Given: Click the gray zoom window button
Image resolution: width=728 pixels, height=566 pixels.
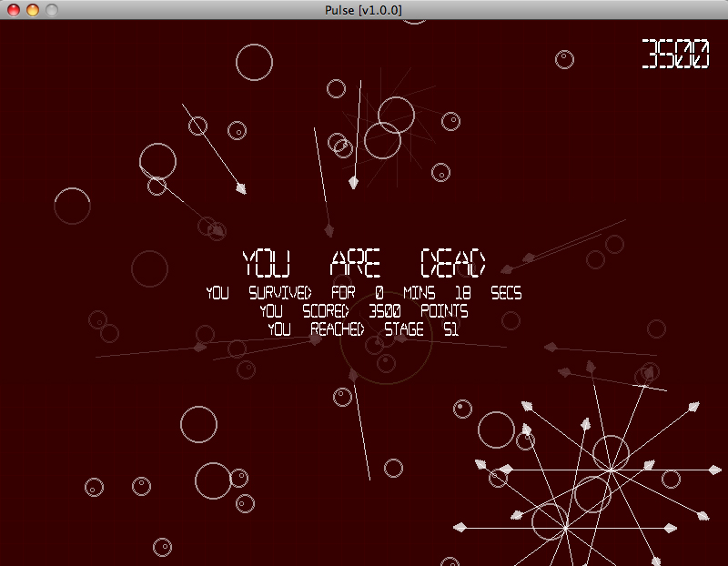Looking at the screenshot, I should pyautogui.click(x=51, y=10).
